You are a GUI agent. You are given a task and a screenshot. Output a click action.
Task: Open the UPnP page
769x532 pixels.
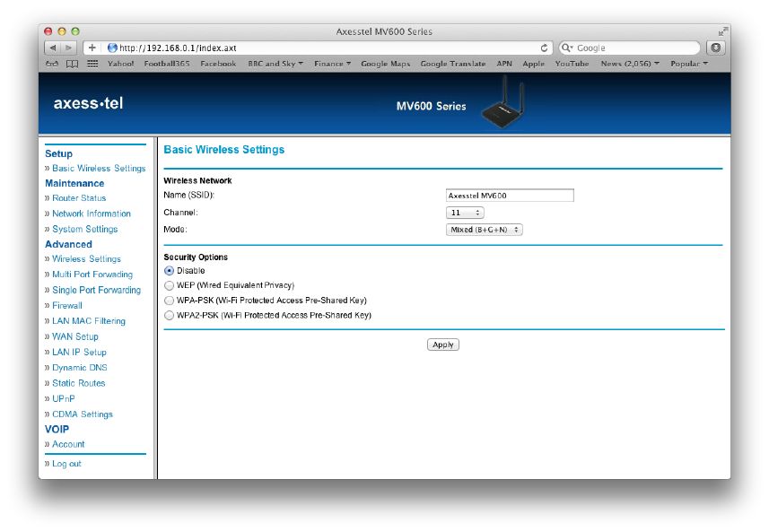pos(64,398)
